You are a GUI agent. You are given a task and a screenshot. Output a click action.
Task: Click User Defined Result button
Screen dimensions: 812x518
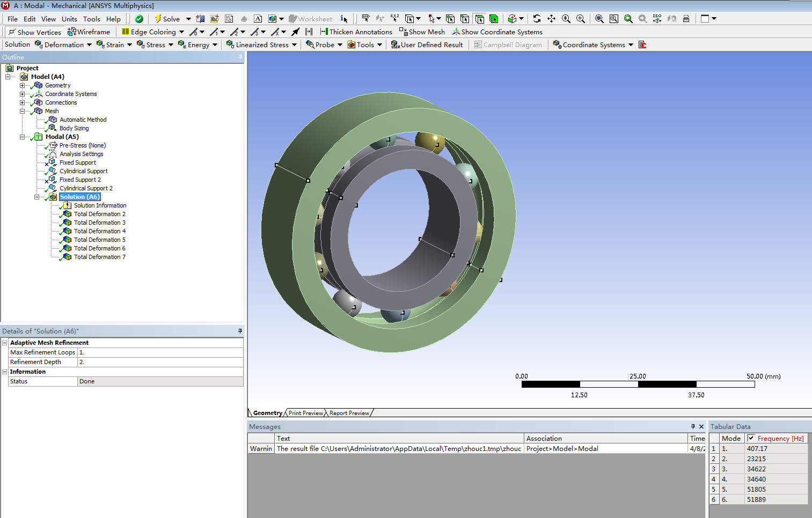(x=427, y=45)
